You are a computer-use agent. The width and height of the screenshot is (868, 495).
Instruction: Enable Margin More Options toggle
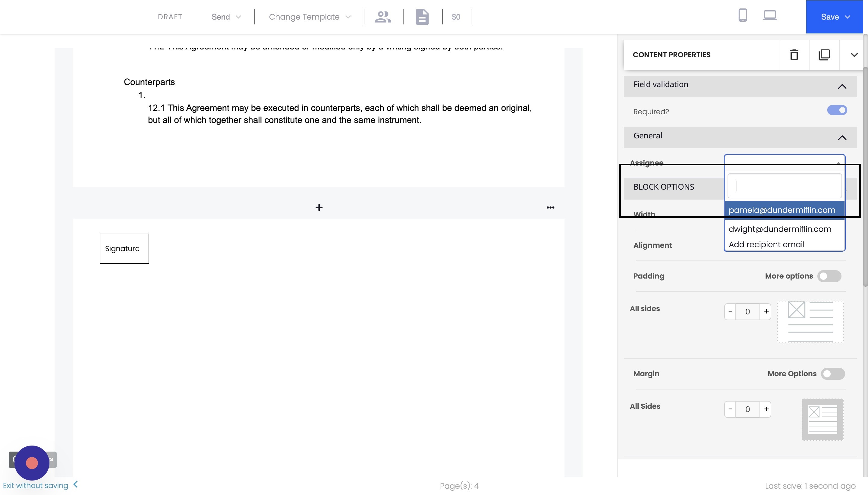point(832,374)
